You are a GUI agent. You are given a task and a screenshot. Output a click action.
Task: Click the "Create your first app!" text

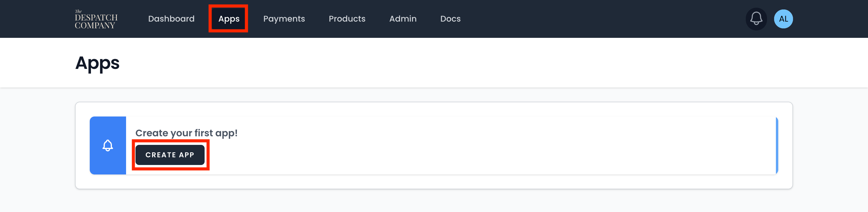coord(186,133)
